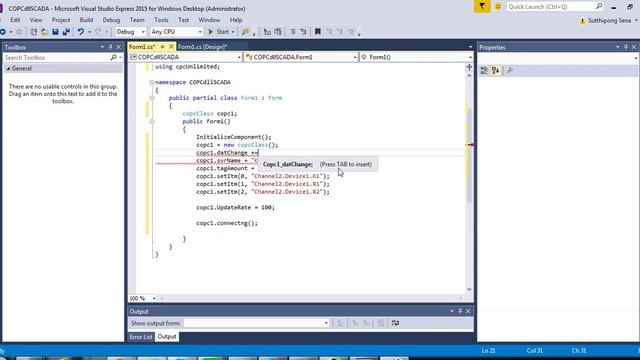Click the Save file icon
The height and width of the screenshot is (360, 640).
point(55,31)
